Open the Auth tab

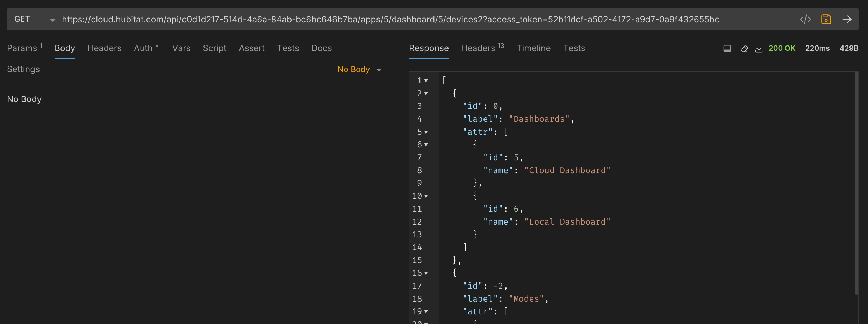click(143, 48)
